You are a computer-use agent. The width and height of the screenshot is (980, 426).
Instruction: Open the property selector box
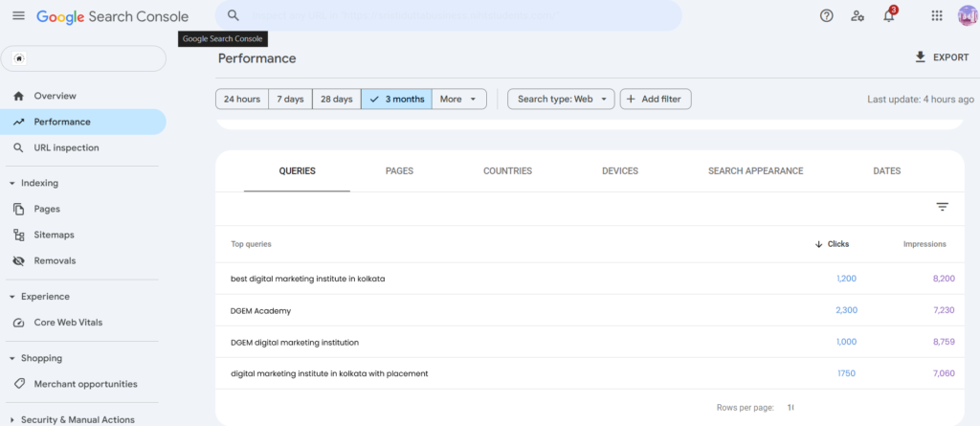pyautogui.click(x=84, y=58)
